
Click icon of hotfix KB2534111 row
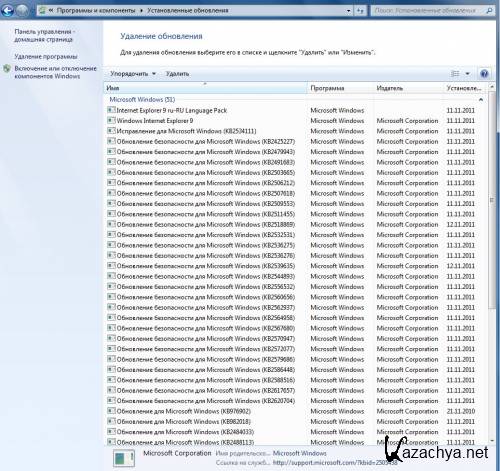pos(111,131)
